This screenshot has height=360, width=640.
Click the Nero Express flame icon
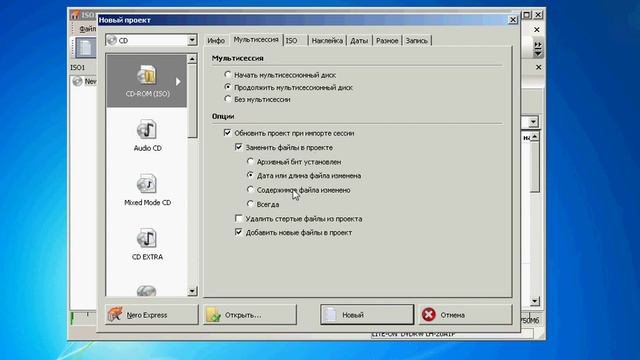pos(115,314)
